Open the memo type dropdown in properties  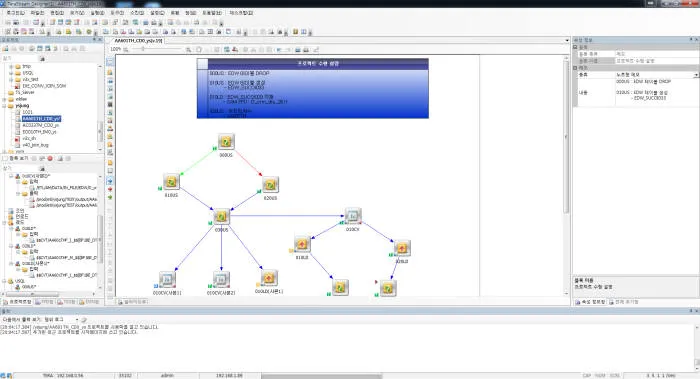[x=696, y=75]
